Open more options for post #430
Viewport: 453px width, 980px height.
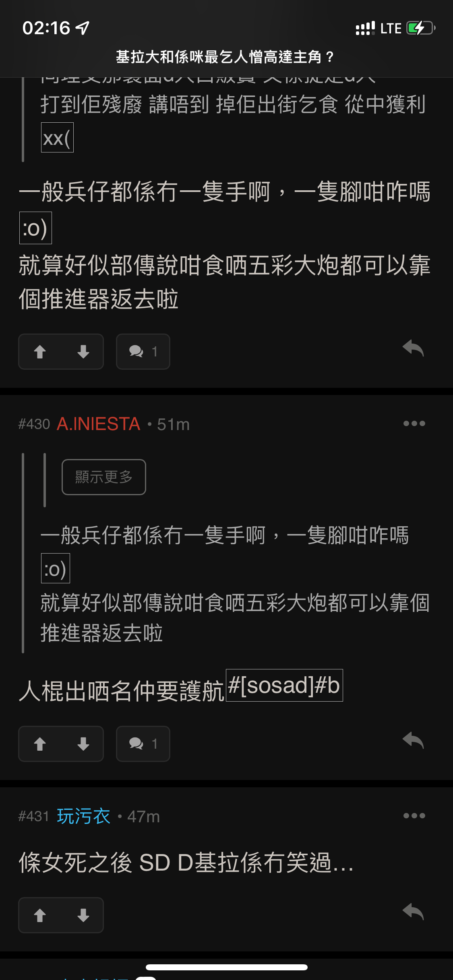[x=414, y=423]
